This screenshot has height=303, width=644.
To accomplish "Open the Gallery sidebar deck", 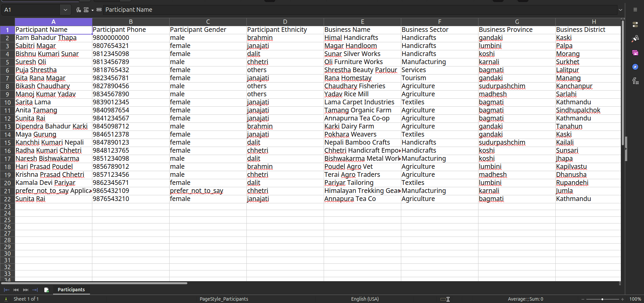I will point(635,53).
